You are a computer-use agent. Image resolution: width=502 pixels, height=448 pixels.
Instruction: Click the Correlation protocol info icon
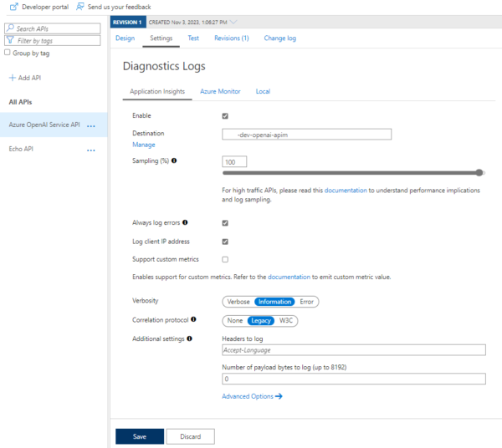(193, 319)
